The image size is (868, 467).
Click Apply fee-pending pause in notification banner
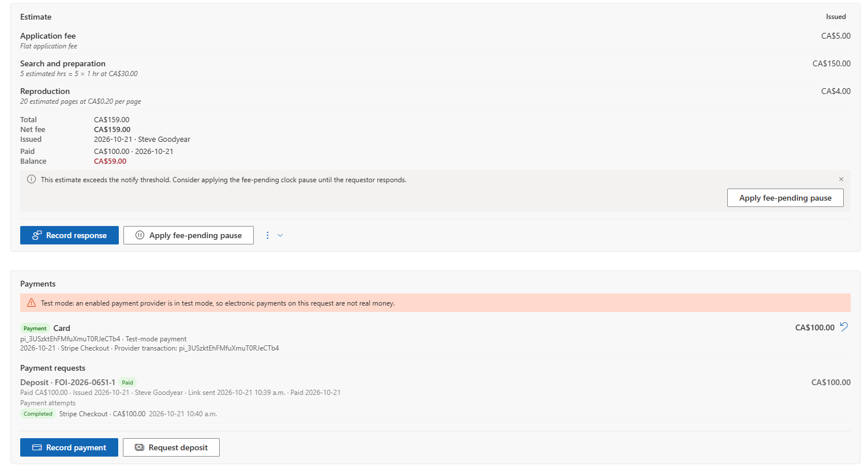click(x=786, y=198)
